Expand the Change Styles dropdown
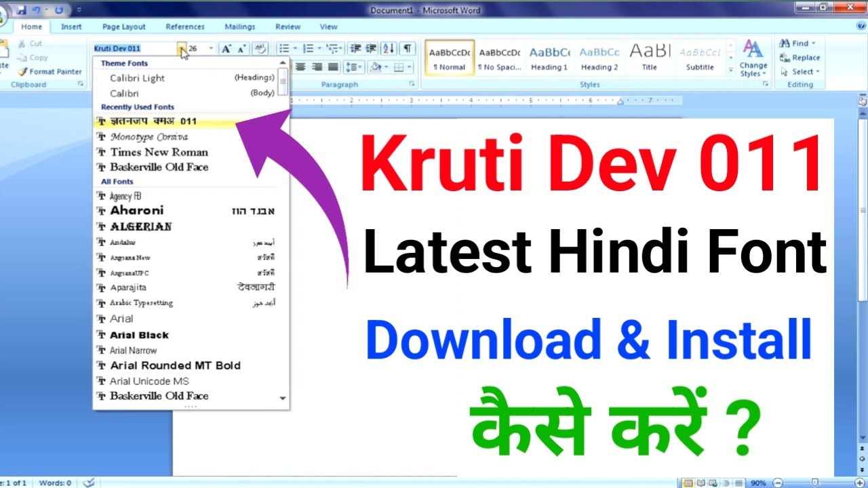 753,59
